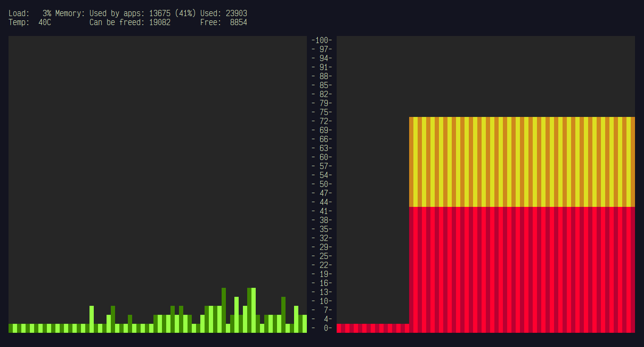Image resolution: width=644 pixels, height=347 pixels.
Task: Click the 100 mark on the scale
Action: [322, 40]
